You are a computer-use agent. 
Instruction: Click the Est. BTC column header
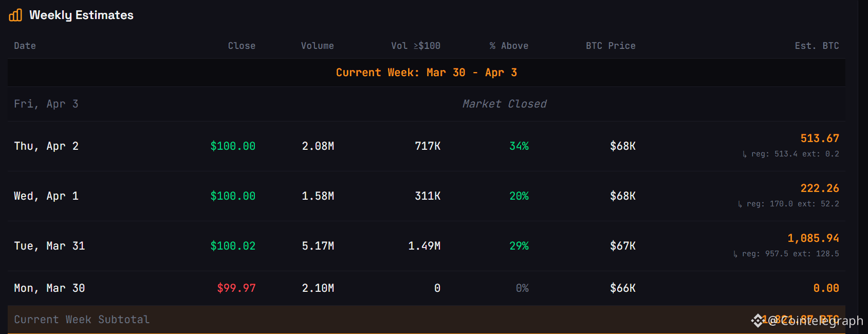click(x=817, y=46)
